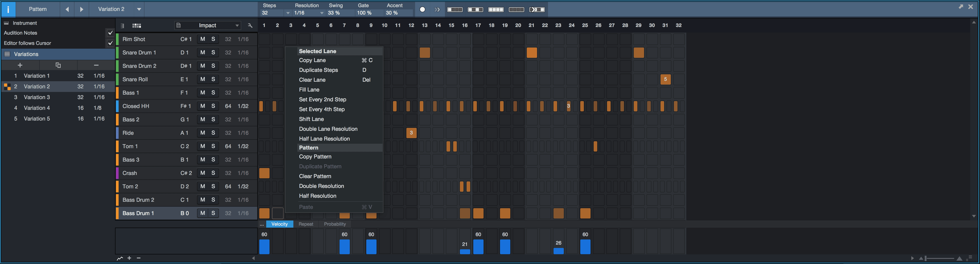Click the double-arrow advance icon
This screenshot has width=980, height=264.
437,10
